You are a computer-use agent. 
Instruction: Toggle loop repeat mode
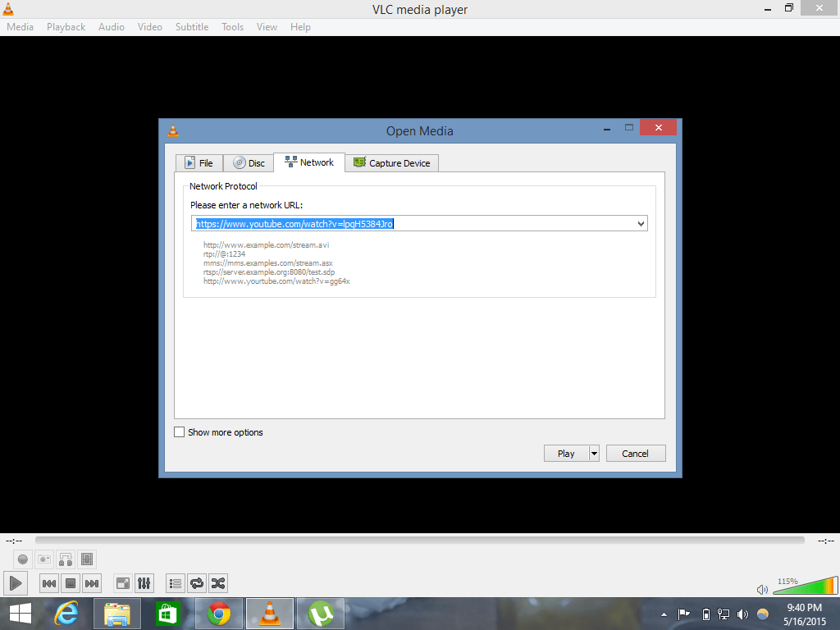tap(197, 583)
